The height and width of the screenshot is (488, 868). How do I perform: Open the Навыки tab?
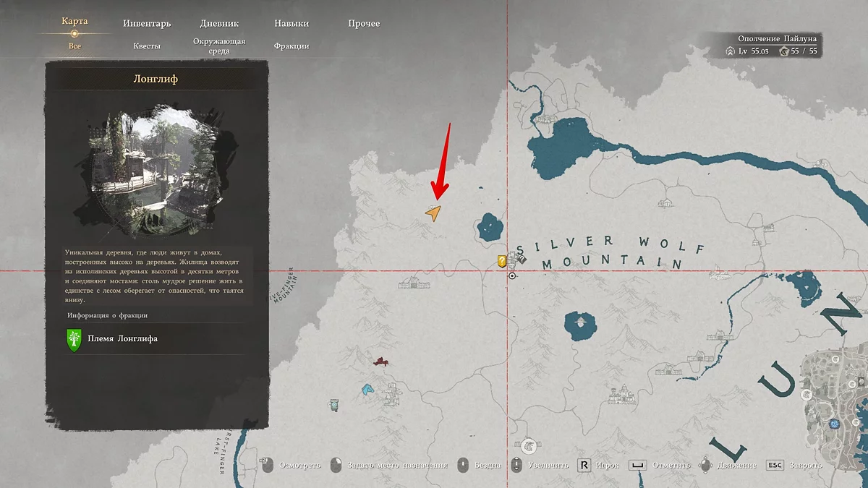click(292, 23)
